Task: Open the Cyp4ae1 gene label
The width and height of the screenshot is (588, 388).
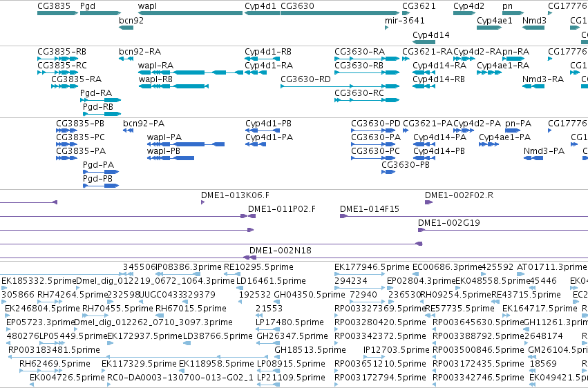Action: tap(495, 21)
